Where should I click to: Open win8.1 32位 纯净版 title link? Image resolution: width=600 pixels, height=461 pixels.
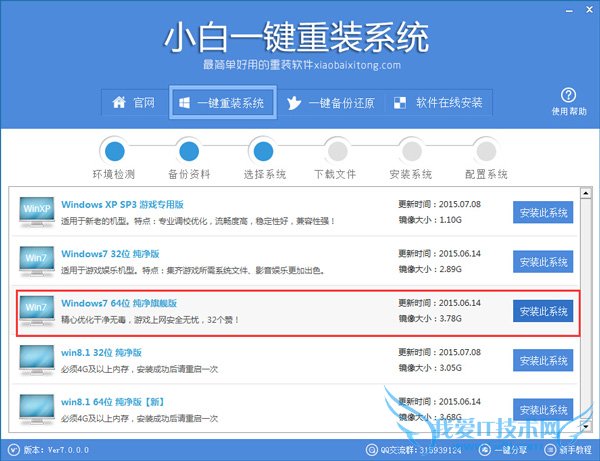coord(101,353)
